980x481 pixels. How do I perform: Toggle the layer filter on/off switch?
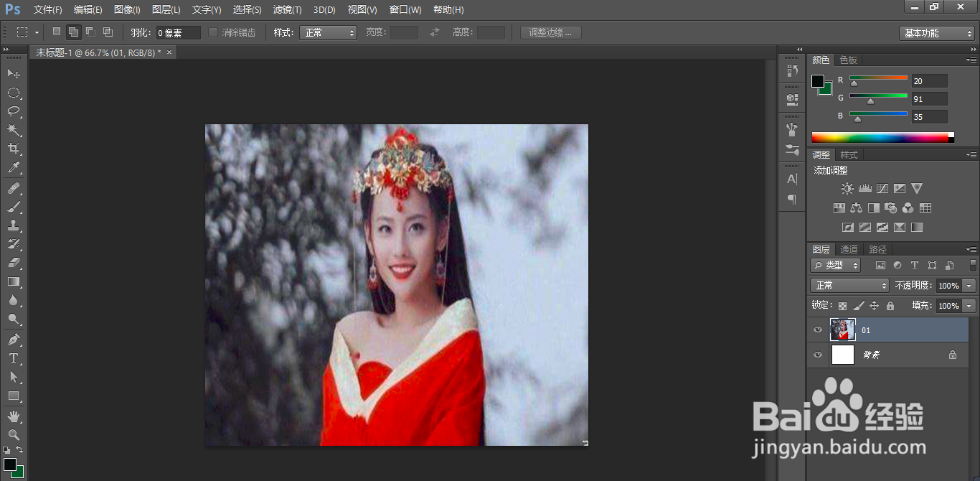973,266
